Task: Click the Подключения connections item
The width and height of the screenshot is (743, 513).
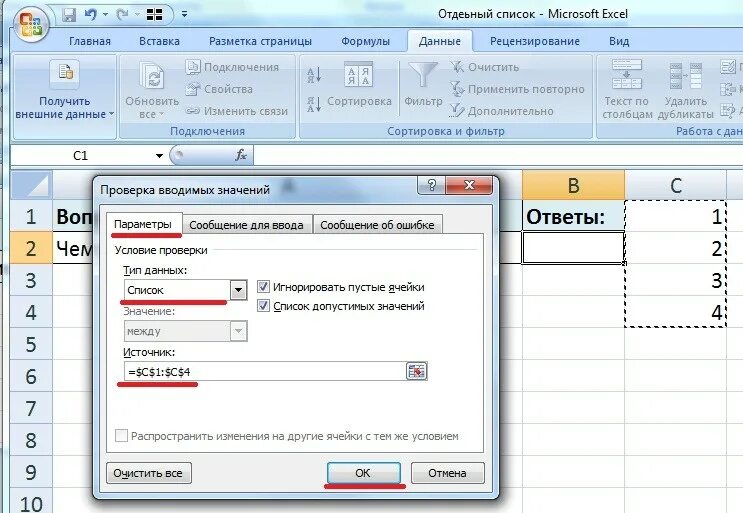Action: [232, 67]
